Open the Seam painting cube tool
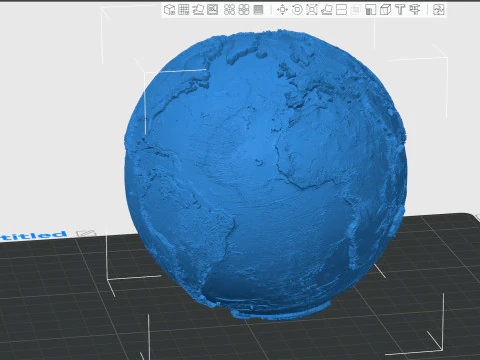This screenshot has width=480, height=360. (x=385, y=10)
